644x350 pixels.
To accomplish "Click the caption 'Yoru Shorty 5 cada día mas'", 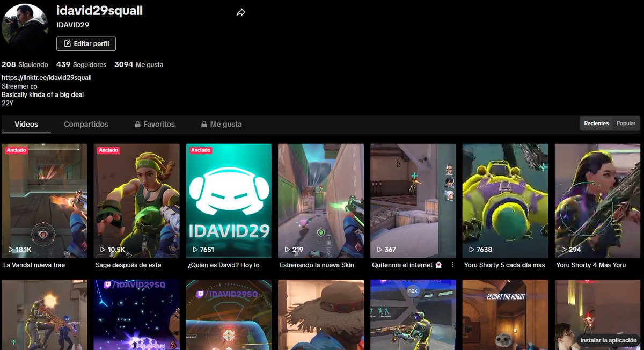I will [504, 265].
